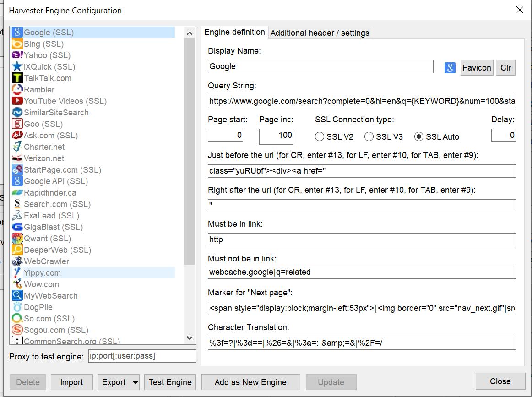Screen dimensions: 532x397
Task: Click the Goo (SSL) icon
Action: pos(17,124)
